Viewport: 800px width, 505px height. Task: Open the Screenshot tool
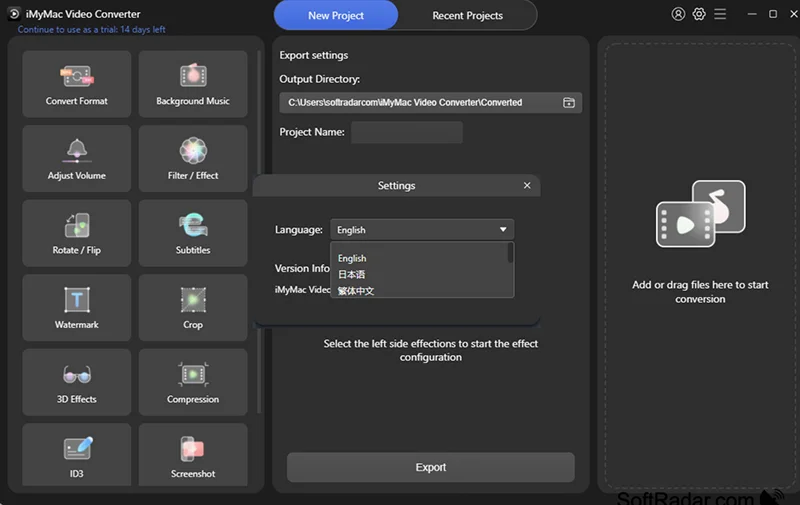[193, 454]
